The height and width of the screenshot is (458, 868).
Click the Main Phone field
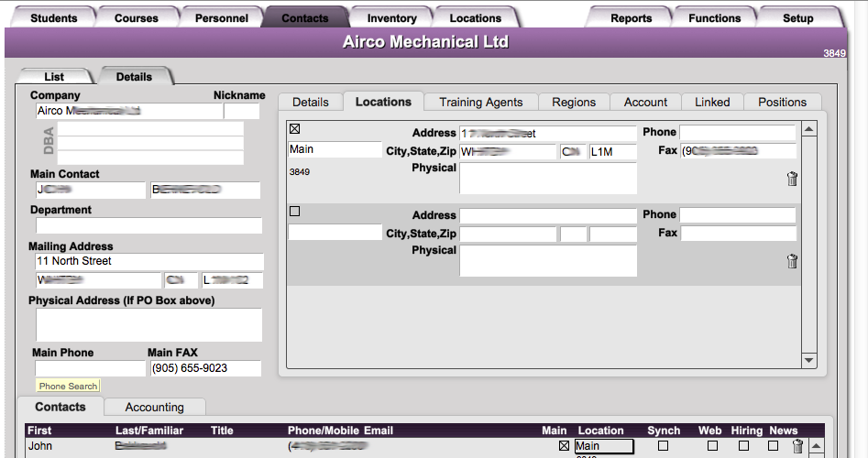(90, 368)
